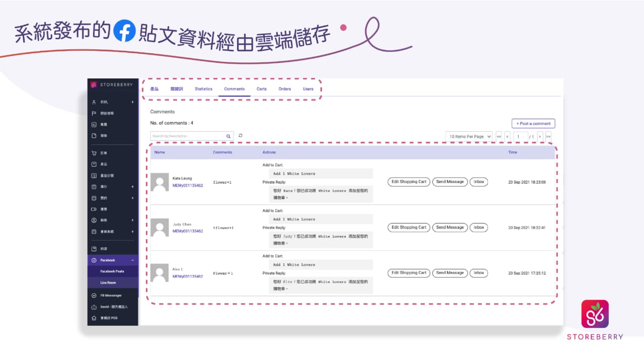Expand the 你好 sidebar section

[132, 102]
